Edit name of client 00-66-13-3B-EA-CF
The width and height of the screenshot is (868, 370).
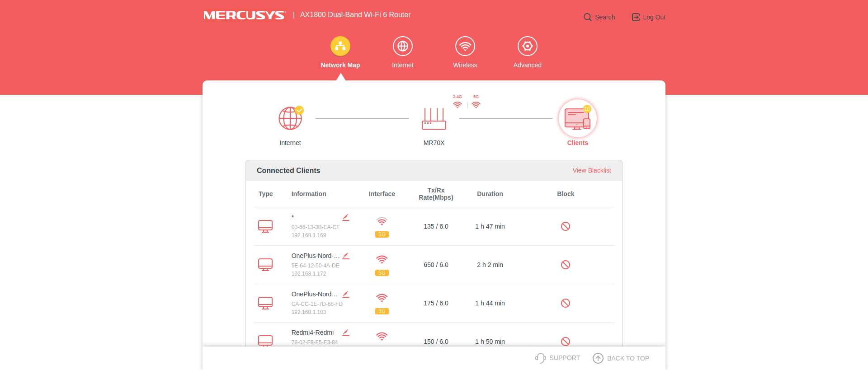coord(346,218)
